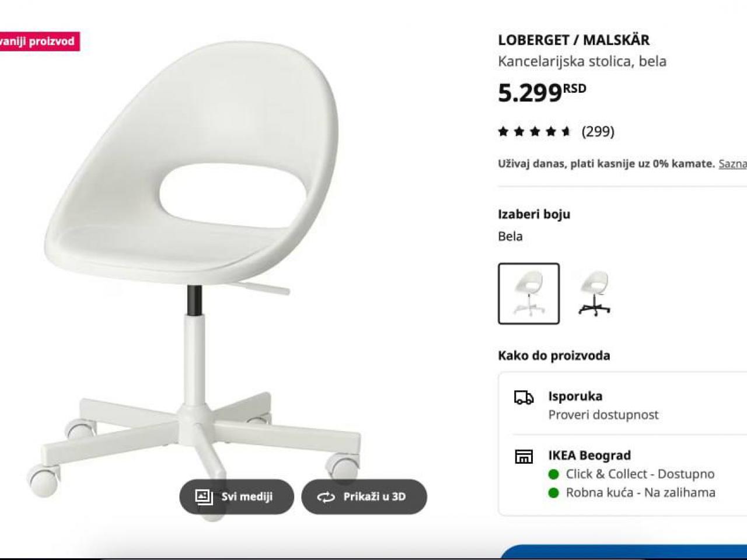Click the pink product badge label

click(39, 41)
